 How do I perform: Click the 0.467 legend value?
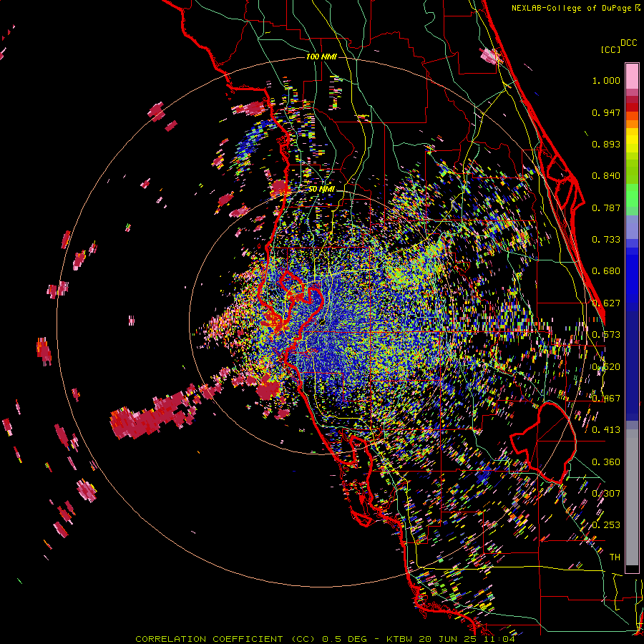coord(606,399)
